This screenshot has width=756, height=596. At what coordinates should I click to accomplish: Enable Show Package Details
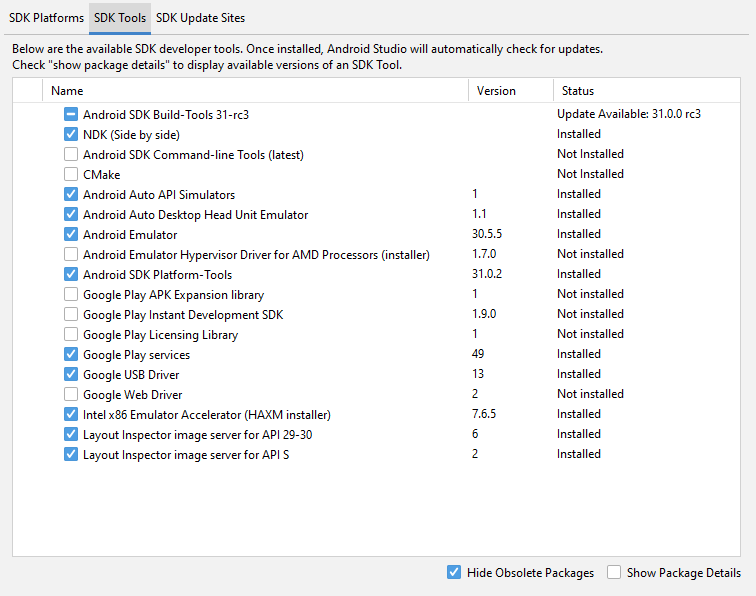[x=614, y=572]
